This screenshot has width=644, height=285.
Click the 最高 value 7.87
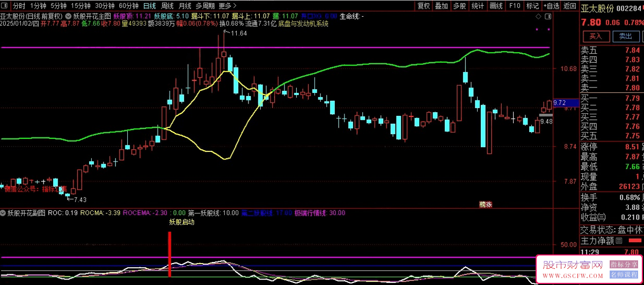click(632, 157)
